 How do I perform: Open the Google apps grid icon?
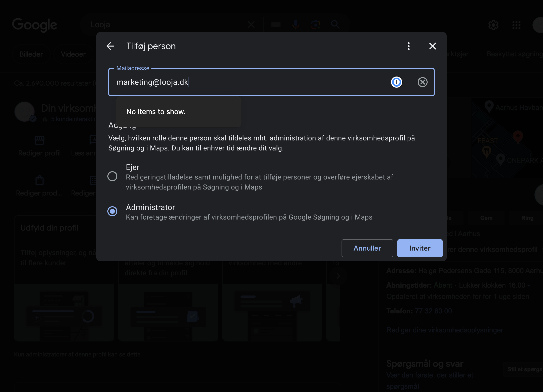tap(516, 25)
